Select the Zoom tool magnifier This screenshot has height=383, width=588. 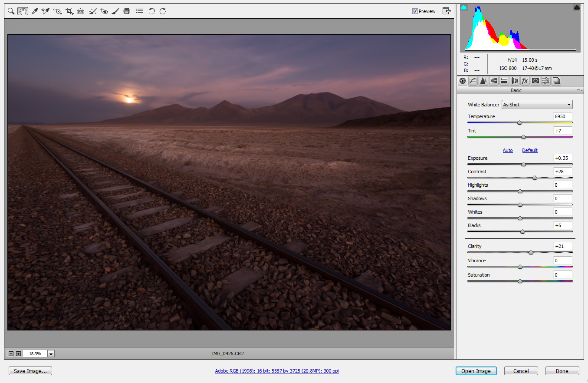[11, 11]
